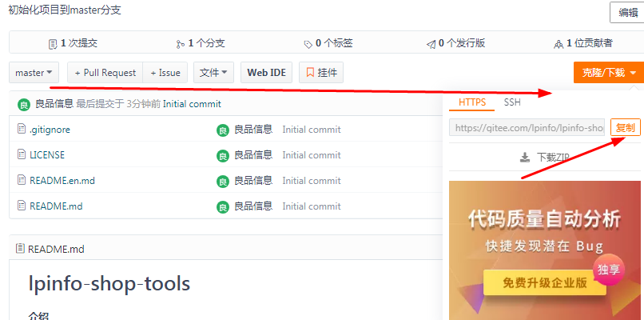Click the 初始化项目到master分支 description text
Screen dimensions: 644x320
click(65, 10)
